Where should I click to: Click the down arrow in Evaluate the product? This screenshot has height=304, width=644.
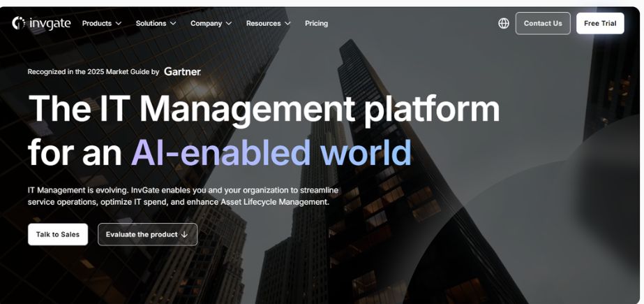pyautogui.click(x=184, y=235)
